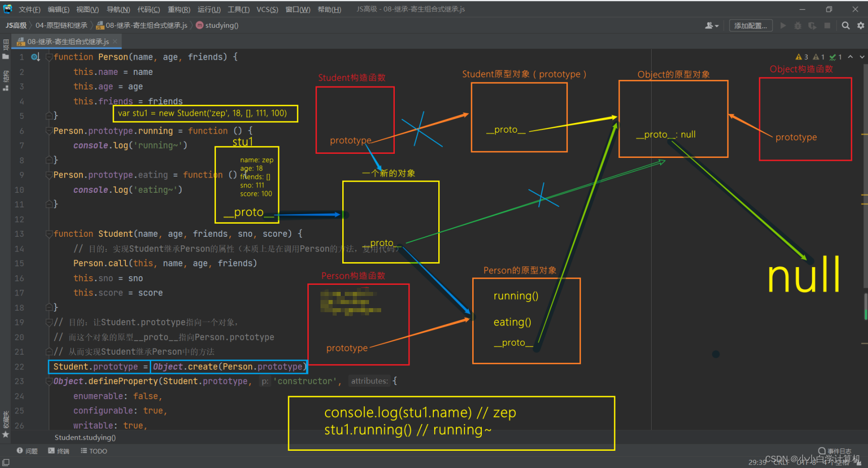The height and width of the screenshot is (468, 868).
Task: Click the 添加配置... button
Action: (x=751, y=26)
